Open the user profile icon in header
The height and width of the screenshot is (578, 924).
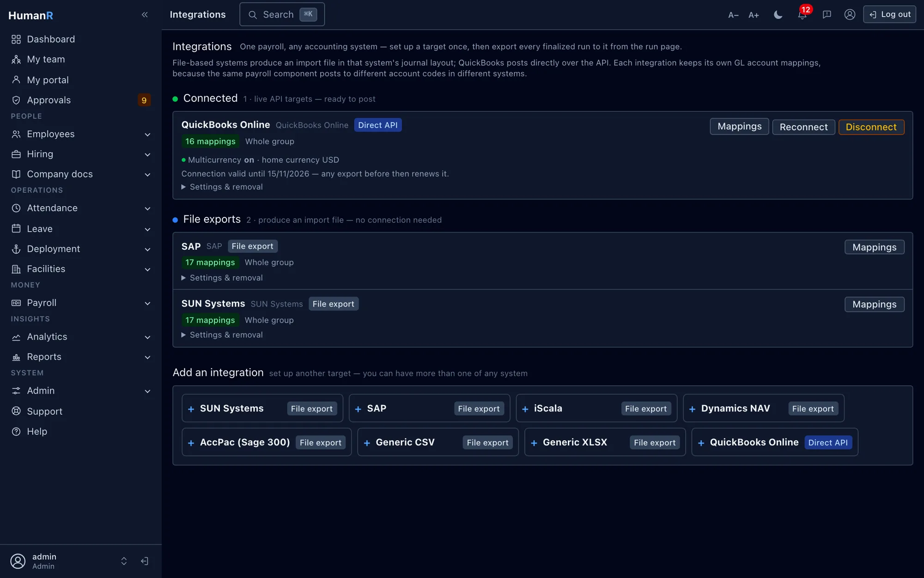[850, 15]
